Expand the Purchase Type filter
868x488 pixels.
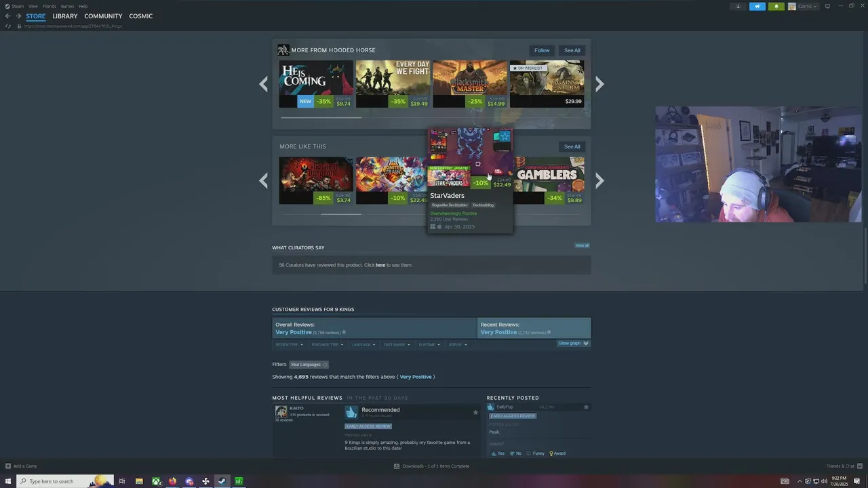pyautogui.click(x=328, y=344)
